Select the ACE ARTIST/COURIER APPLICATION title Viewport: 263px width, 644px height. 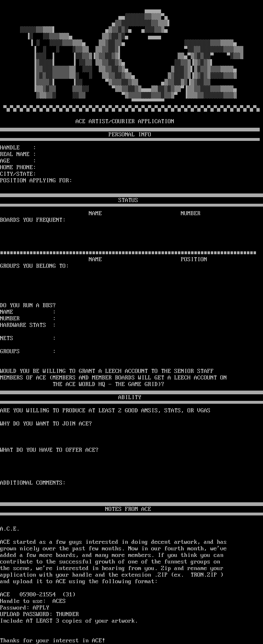tap(125, 121)
